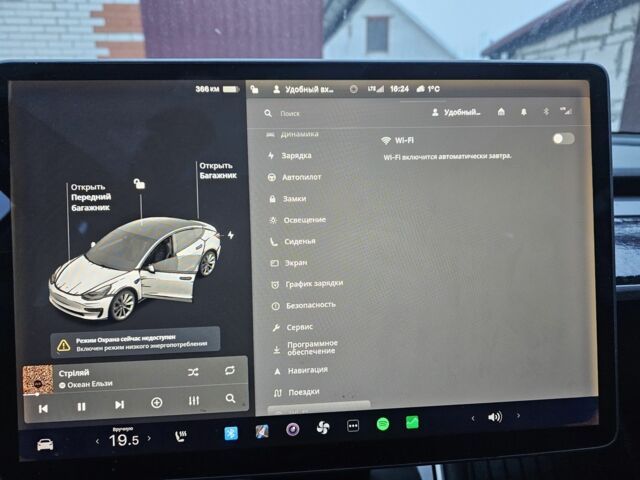
Task: Decrease temperature with the left arrow
Action: [97, 440]
